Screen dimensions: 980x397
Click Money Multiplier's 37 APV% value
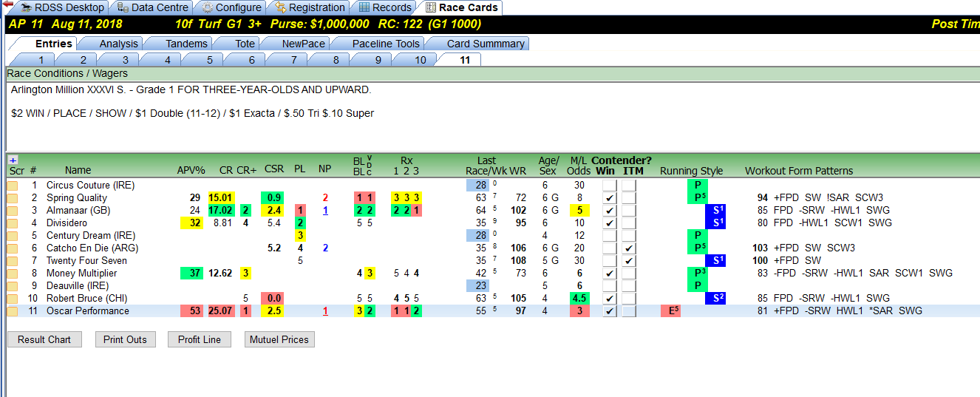191,274
